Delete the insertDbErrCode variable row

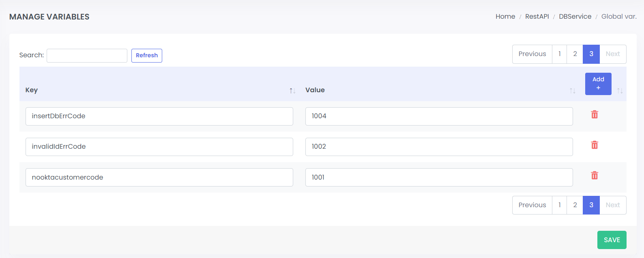[x=595, y=115]
